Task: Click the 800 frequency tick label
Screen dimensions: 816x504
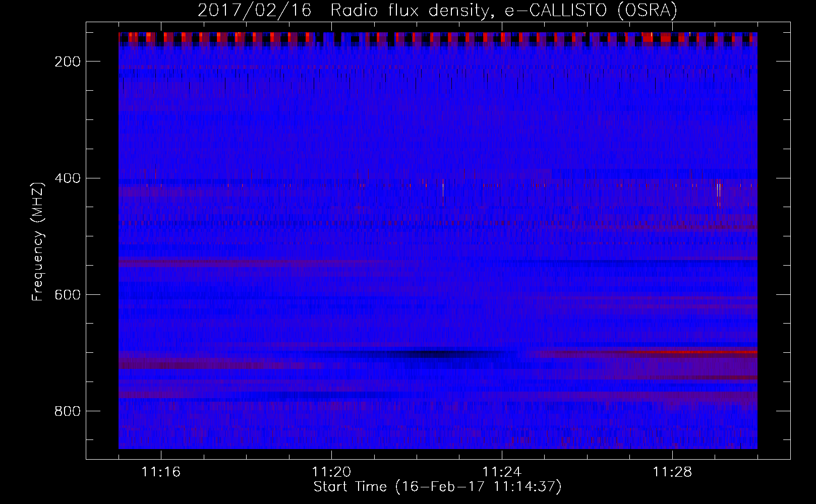Action: coord(68,411)
